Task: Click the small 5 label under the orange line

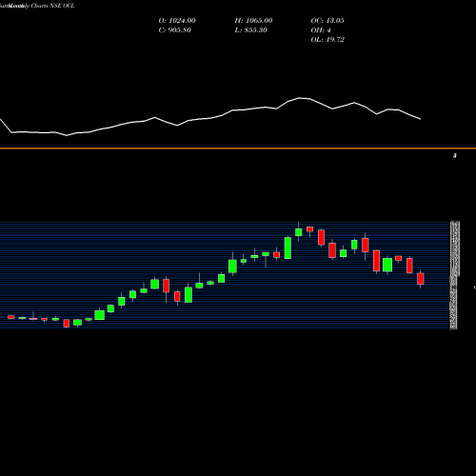Action: 455,155
